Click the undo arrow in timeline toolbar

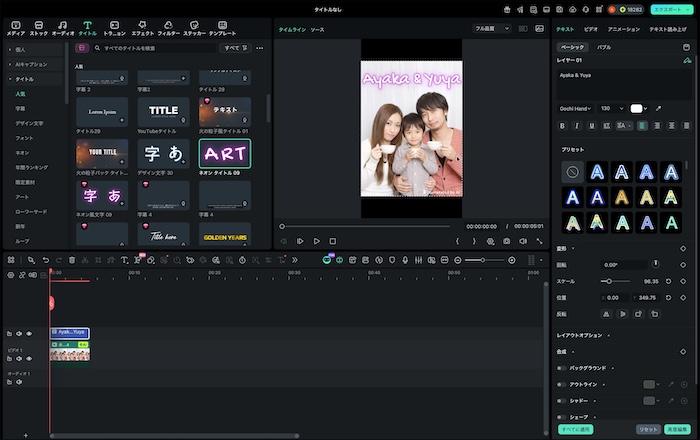[x=46, y=260]
